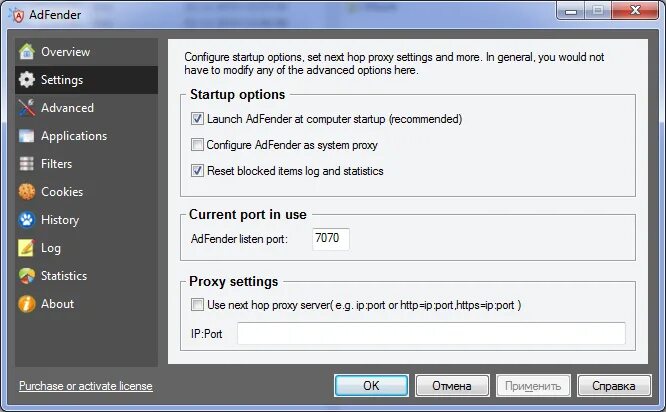Image resolution: width=666 pixels, height=412 pixels.
Task: Click the Advanced tools icon
Action: pyautogui.click(x=27, y=108)
